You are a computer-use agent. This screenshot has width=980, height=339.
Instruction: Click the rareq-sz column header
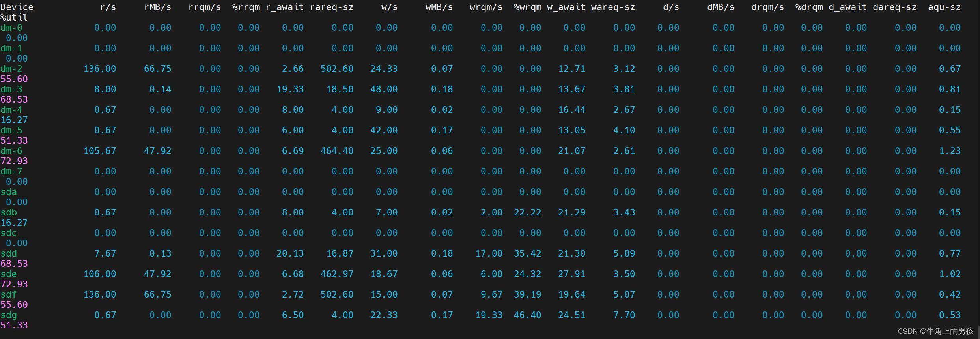pyautogui.click(x=332, y=7)
